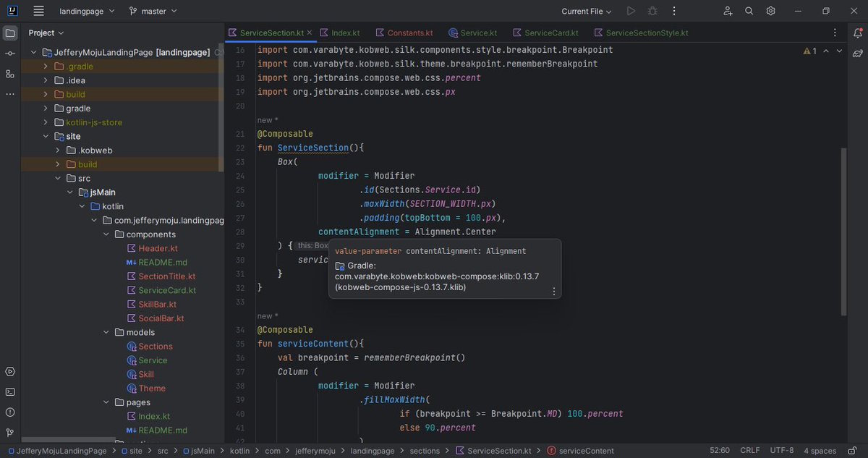Viewport: 868px width, 458px height.
Task: Collapse the components folder
Action: coord(106,234)
